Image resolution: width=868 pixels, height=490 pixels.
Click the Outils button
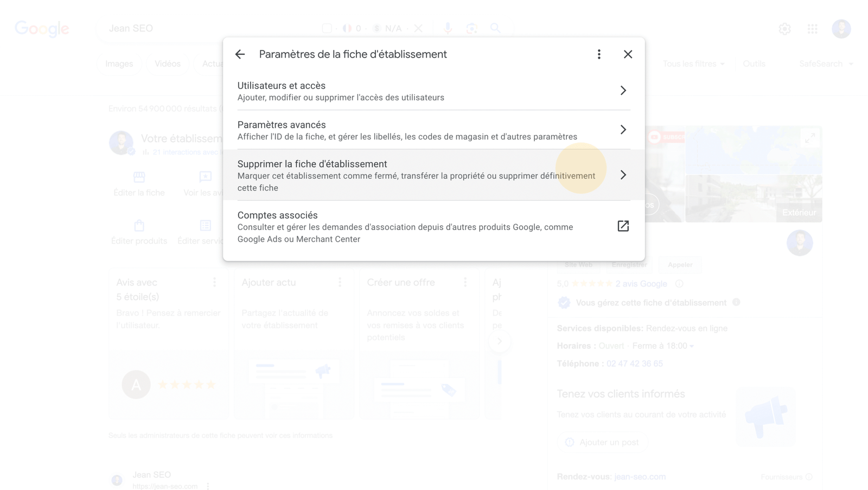coord(754,64)
